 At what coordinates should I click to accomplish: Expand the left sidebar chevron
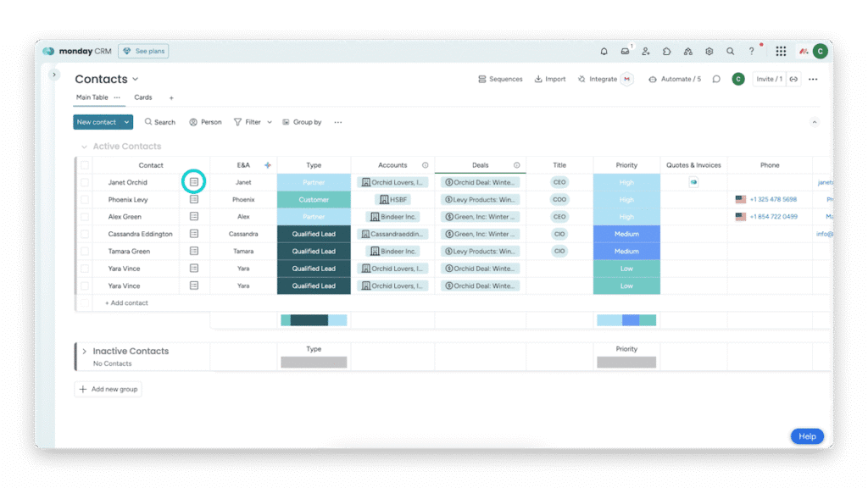pos(54,75)
